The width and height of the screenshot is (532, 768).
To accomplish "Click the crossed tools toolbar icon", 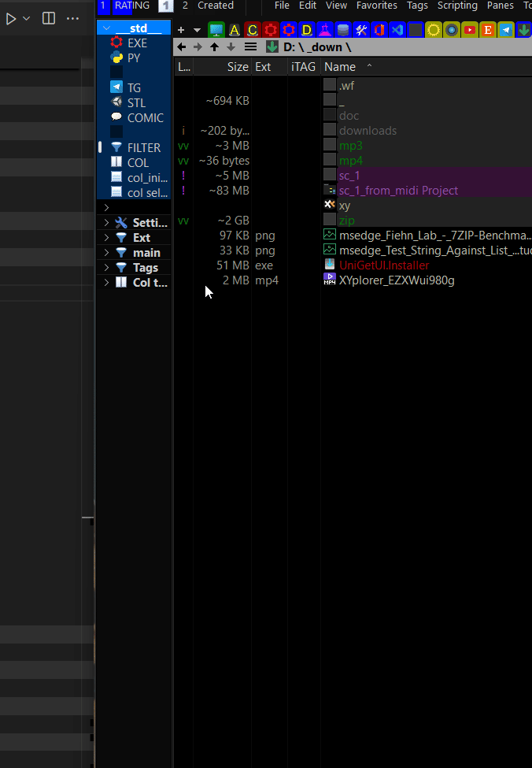I will tap(361, 30).
